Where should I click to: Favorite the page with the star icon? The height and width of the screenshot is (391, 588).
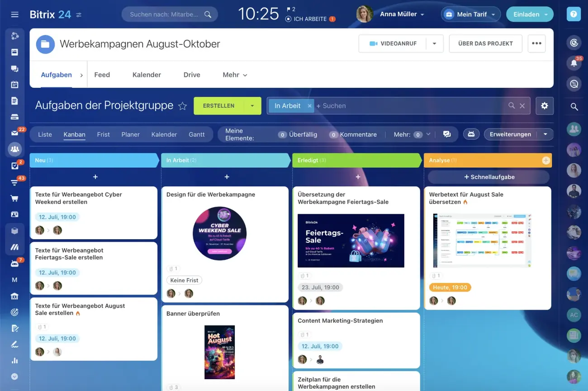pyautogui.click(x=182, y=106)
